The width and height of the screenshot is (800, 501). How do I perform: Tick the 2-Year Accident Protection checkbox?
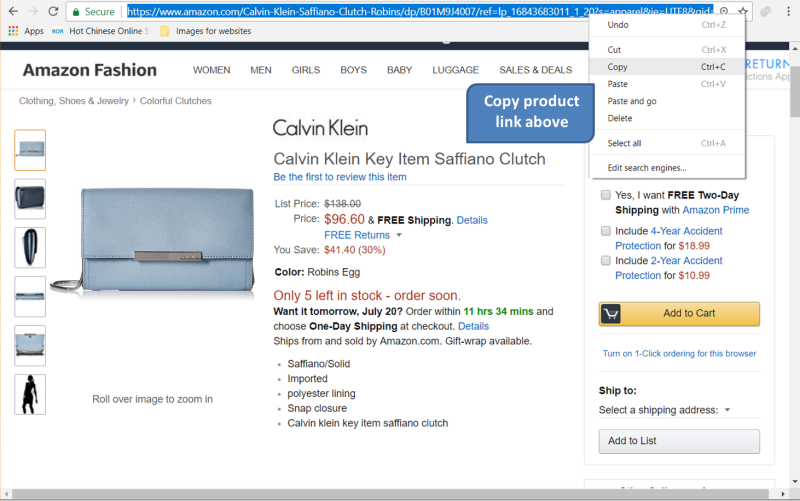pos(606,261)
